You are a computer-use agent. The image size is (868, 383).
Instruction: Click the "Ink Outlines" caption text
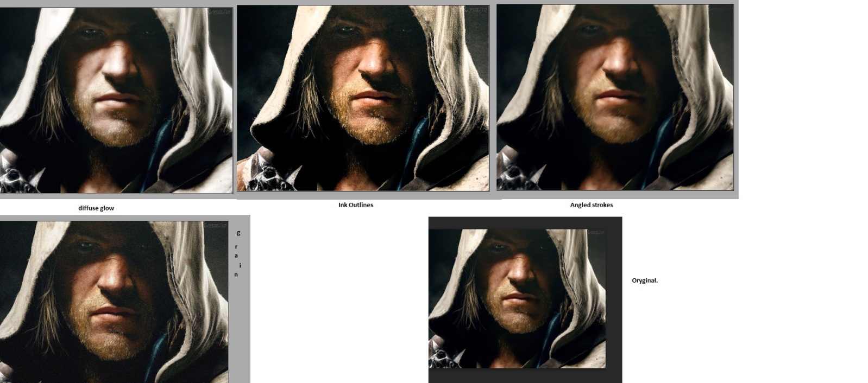point(356,205)
